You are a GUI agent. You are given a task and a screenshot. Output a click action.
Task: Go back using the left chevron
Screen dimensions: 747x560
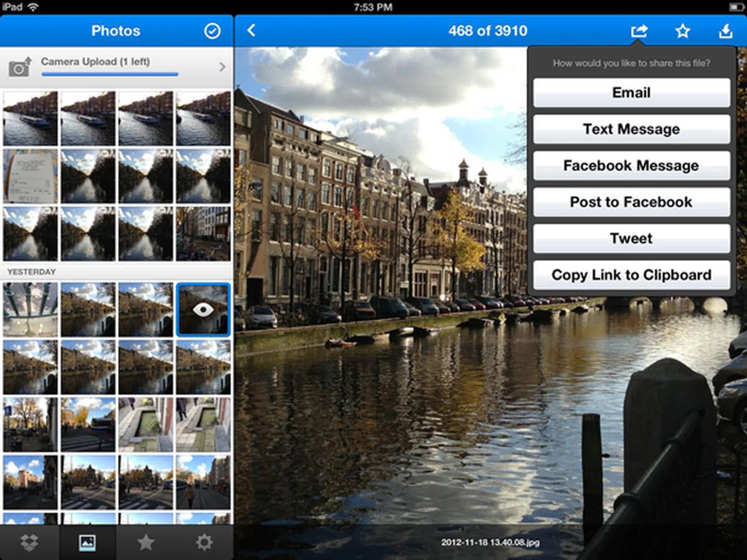tap(252, 30)
